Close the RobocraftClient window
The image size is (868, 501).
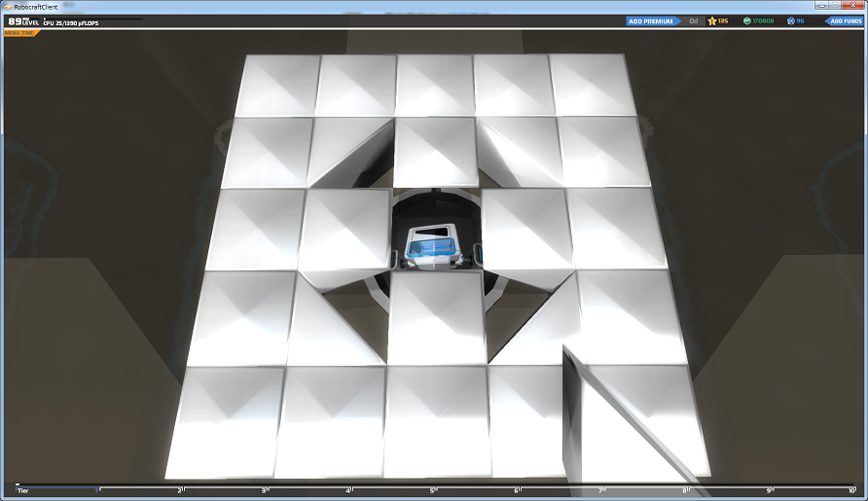tap(853, 5)
